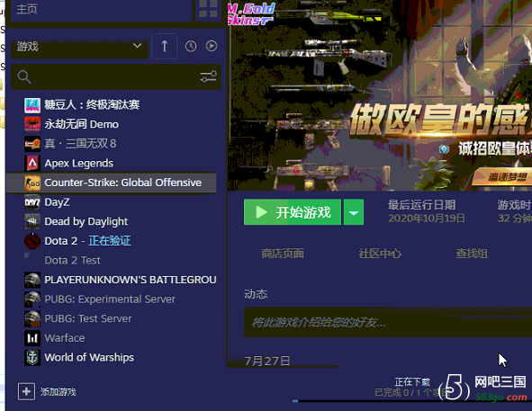Click the CS:GO game icon
This screenshot has height=411, width=532.
click(32, 183)
